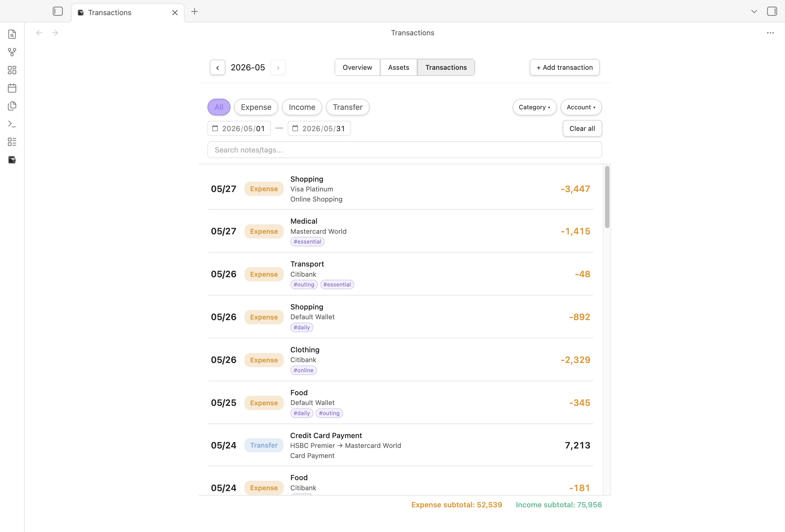Select the All filter pill
The height and width of the screenshot is (532, 785).
tap(219, 107)
